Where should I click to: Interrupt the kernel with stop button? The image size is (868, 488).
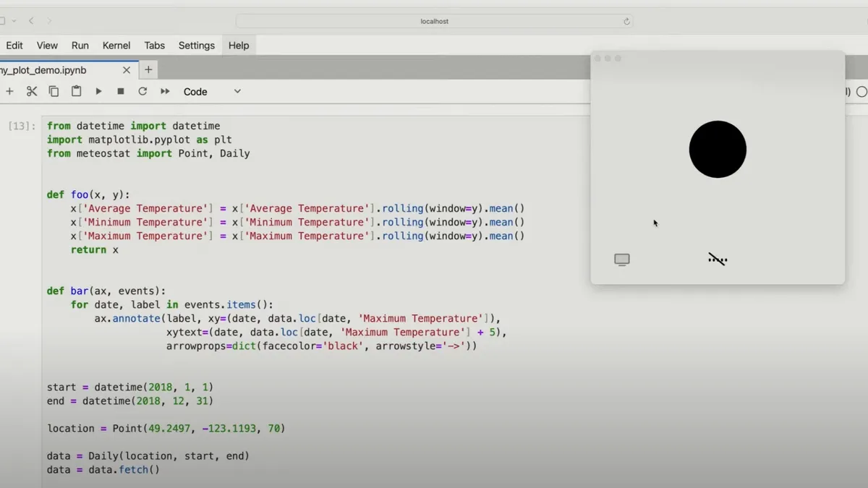(x=121, y=92)
